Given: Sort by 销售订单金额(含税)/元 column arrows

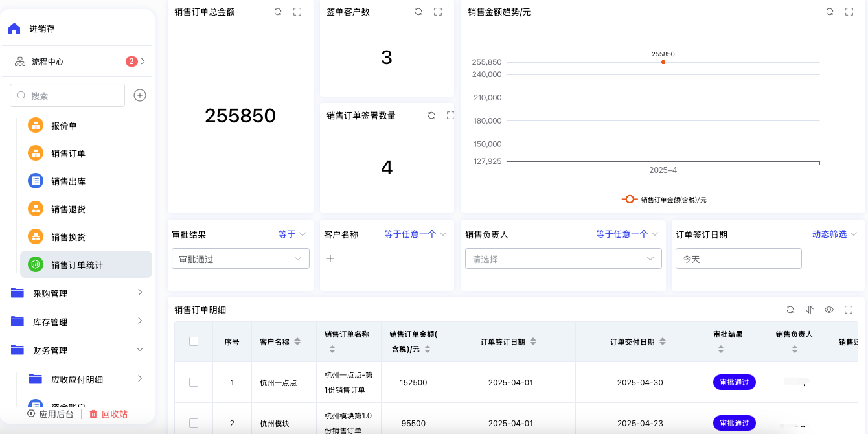Looking at the screenshot, I should (x=428, y=349).
